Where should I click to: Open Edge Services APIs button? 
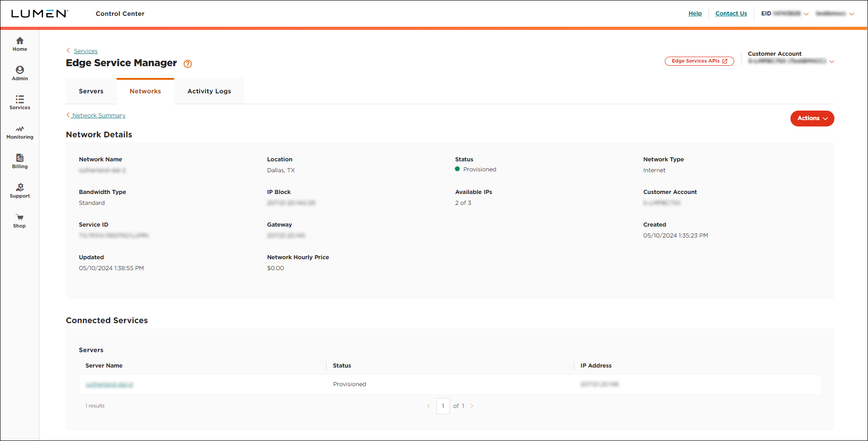point(699,61)
